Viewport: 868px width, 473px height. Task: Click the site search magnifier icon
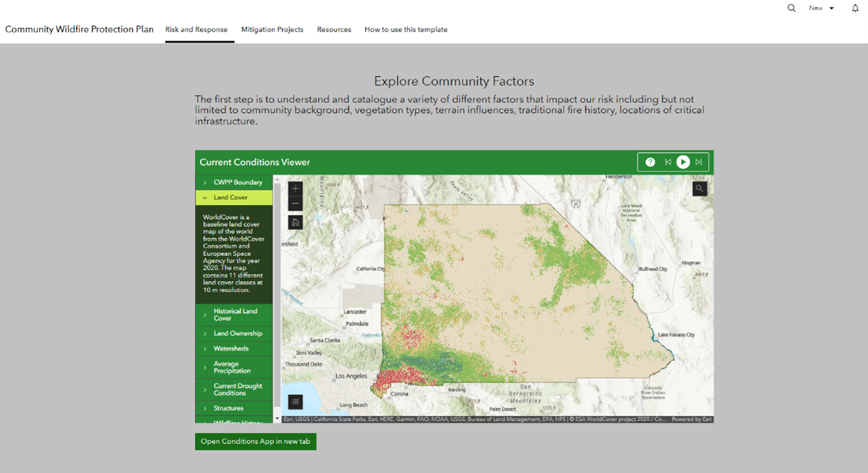[x=791, y=8]
